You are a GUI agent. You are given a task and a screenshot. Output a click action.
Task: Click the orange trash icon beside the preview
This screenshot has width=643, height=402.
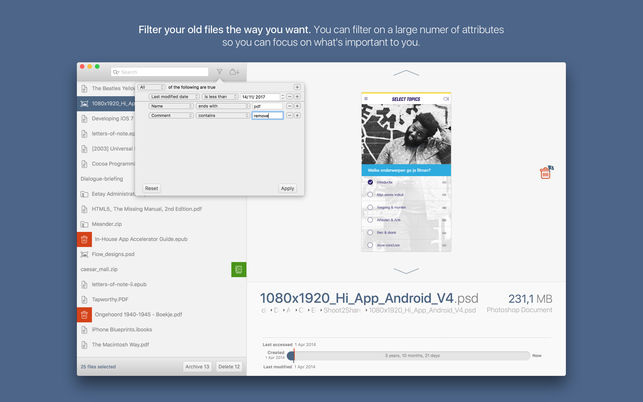tap(545, 173)
